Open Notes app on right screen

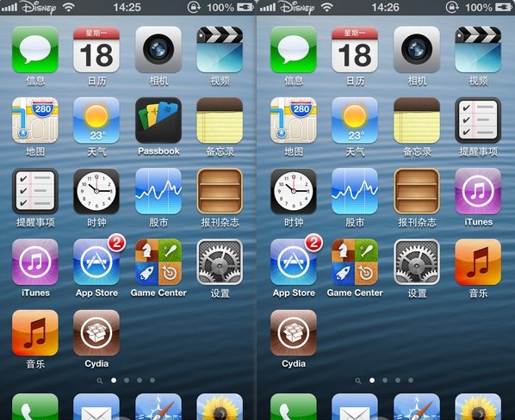(417, 120)
